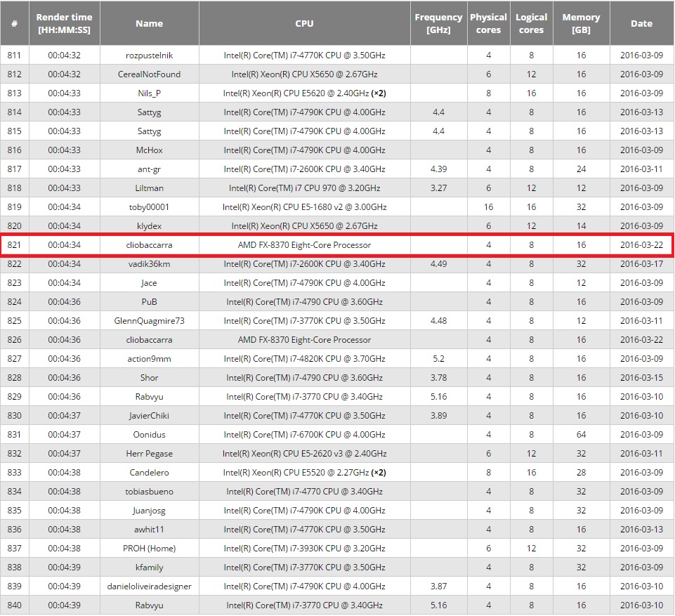This screenshot has width=675, height=616.
Task: Click the Render time column header
Action: pyautogui.click(x=64, y=23)
